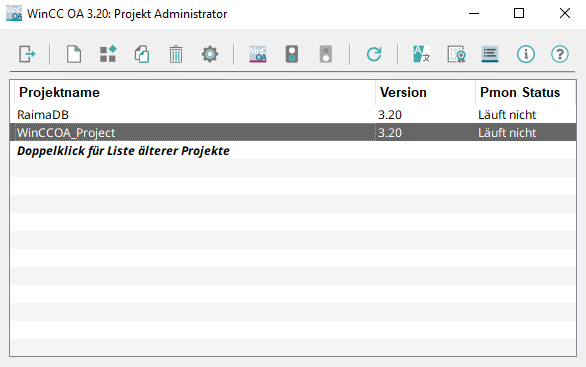This screenshot has height=367, width=586.
Task: Copy the selected project
Action: point(142,54)
